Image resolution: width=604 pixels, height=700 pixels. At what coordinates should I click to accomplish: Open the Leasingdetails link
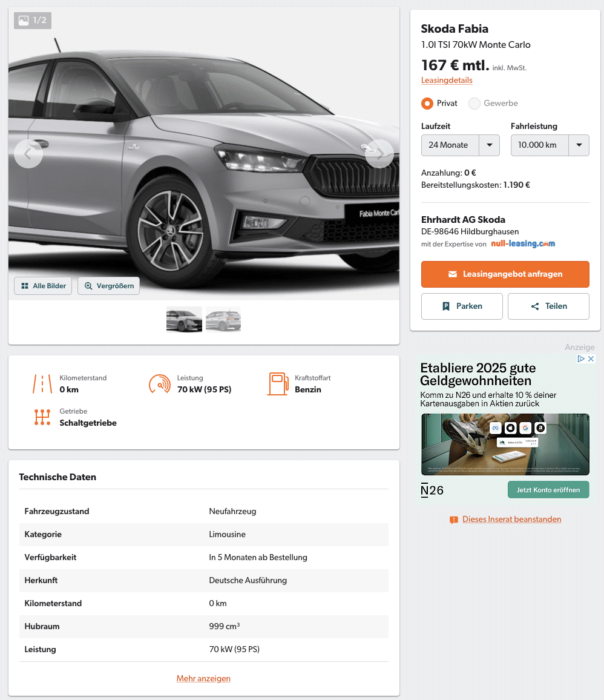[x=447, y=81]
